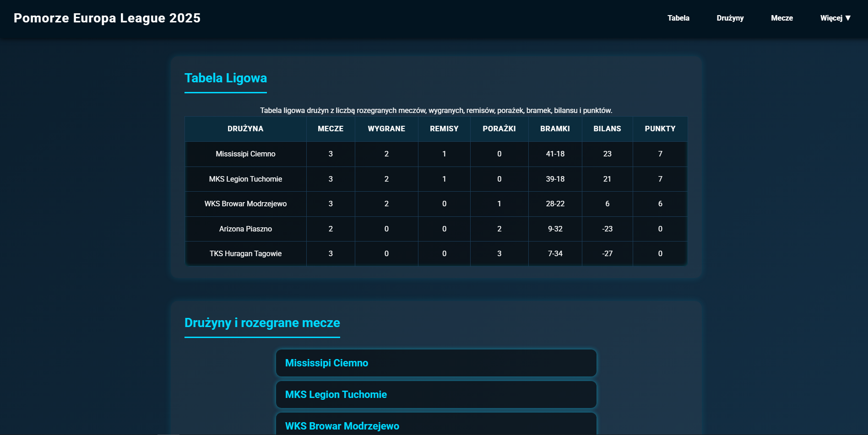The width and height of the screenshot is (868, 435).
Task: Expand the MKS Legion Tuchomie panel
Action: (436, 395)
